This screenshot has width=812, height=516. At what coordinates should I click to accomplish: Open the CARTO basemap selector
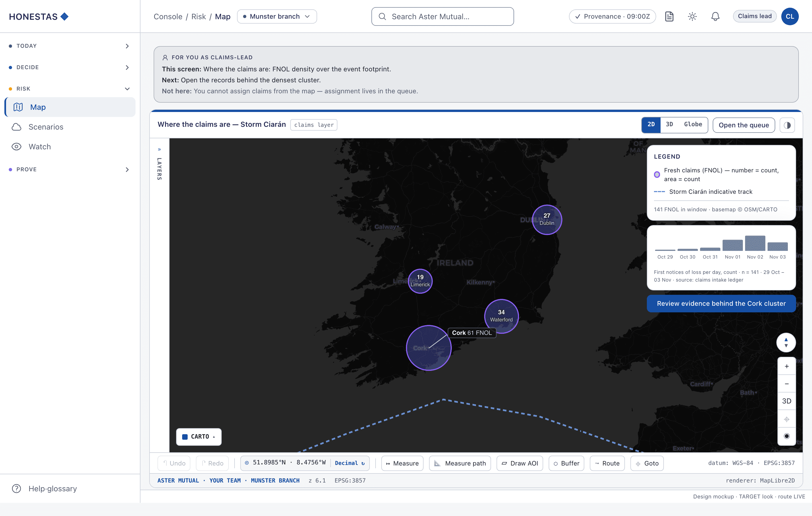click(199, 437)
